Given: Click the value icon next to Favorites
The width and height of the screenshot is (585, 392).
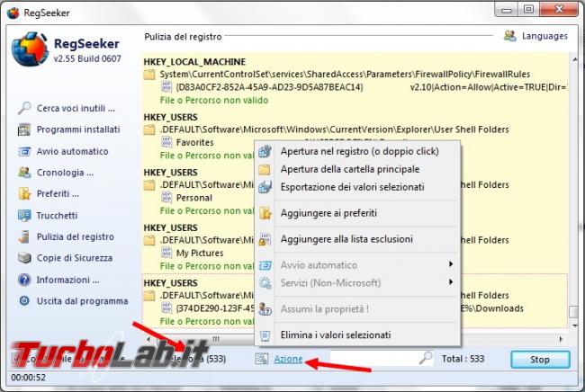Looking at the screenshot, I should (x=166, y=142).
